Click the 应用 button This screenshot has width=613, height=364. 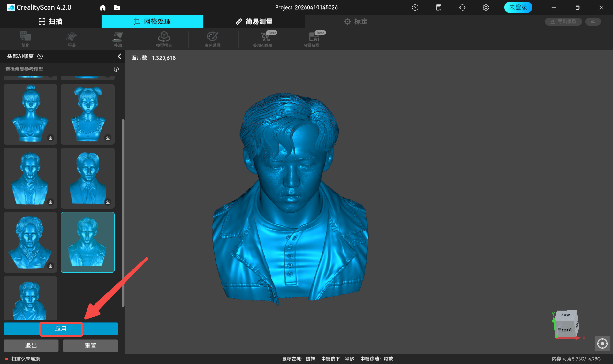61,329
